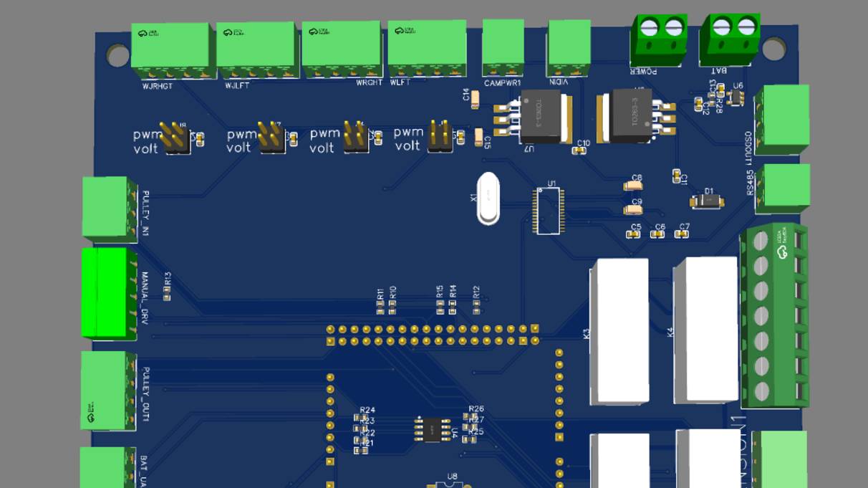Image resolution: width=868 pixels, height=488 pixels.
Task: Select the small U6 component
Action: pos(736,97)
